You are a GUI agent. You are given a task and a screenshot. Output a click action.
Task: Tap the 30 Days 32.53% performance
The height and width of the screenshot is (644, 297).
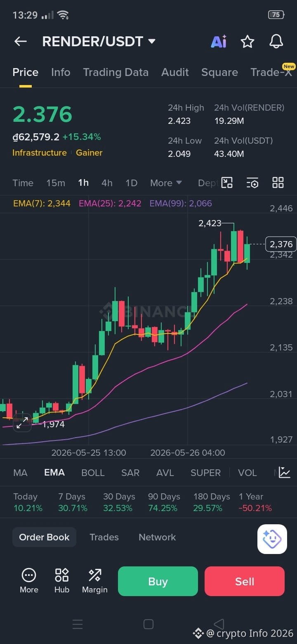coord(119,502)
